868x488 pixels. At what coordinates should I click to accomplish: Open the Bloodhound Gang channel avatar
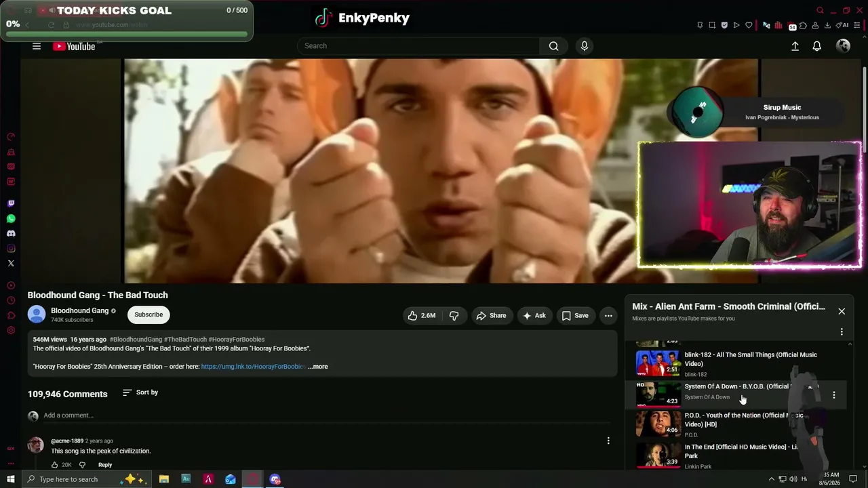coord(37,314)
